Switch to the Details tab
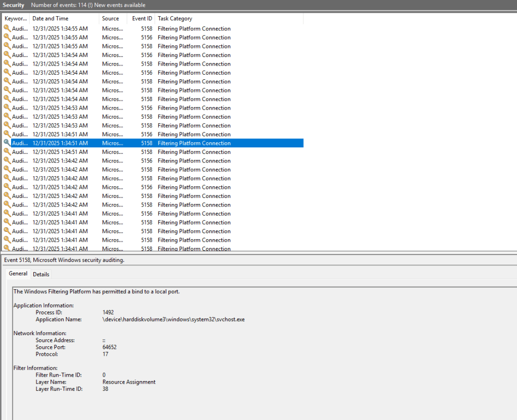The width and height of the screenshot is (517, 420). click(x=41, y=274)
